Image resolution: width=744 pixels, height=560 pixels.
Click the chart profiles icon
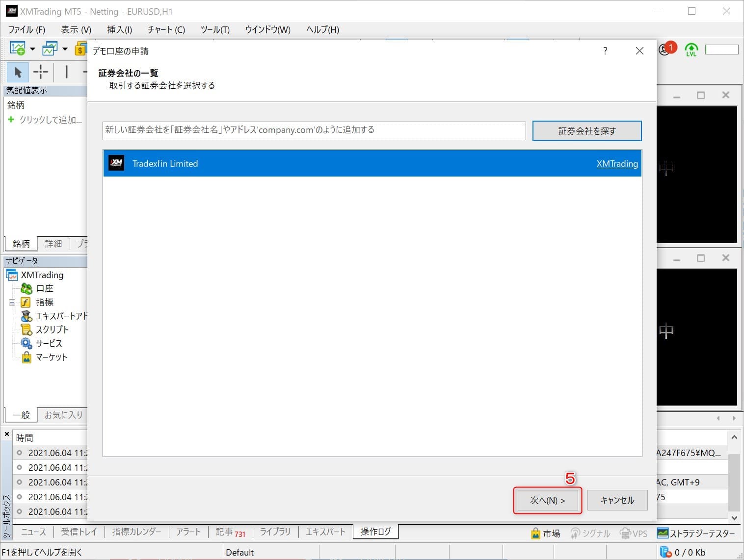50,49
